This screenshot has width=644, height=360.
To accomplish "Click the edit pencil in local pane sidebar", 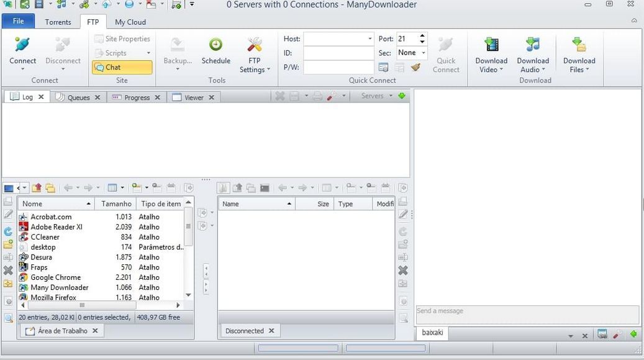I will click(8, 214).
